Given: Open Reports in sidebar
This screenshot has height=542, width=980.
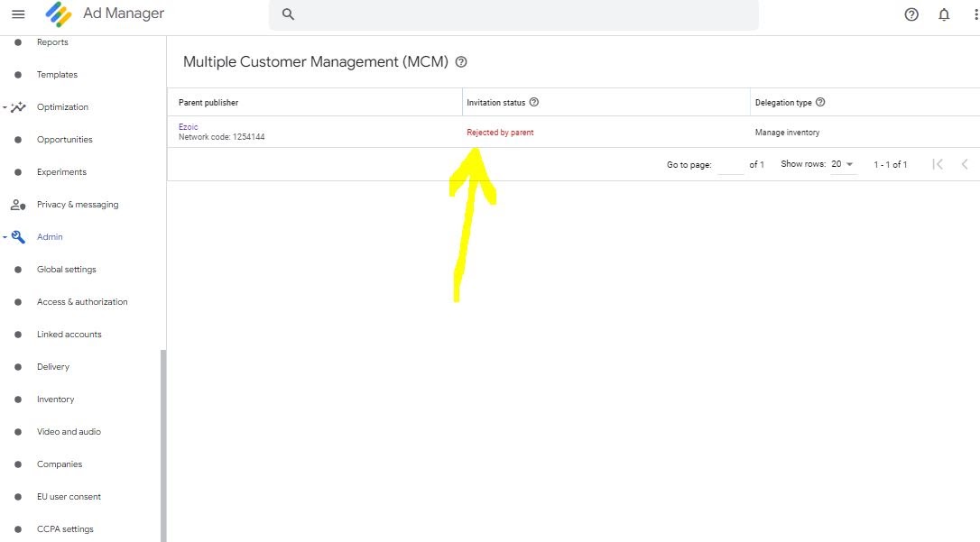Looking at the screenshot, I should (52, 41).
